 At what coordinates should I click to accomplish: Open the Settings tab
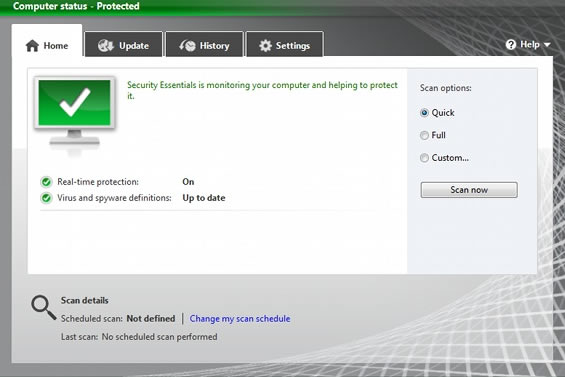pyautogui.click(x=285, y=44)
